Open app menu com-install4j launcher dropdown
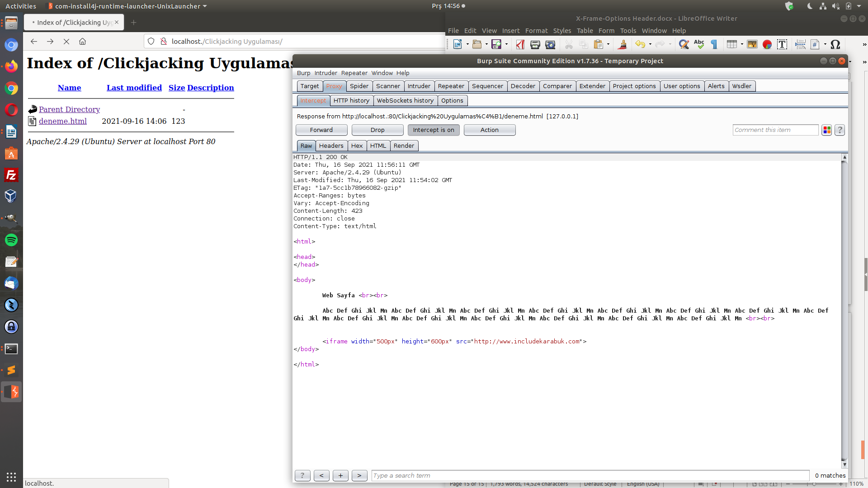Image resolution: width=868 pixels, height=488 pixels. click(x=127, y=6)
